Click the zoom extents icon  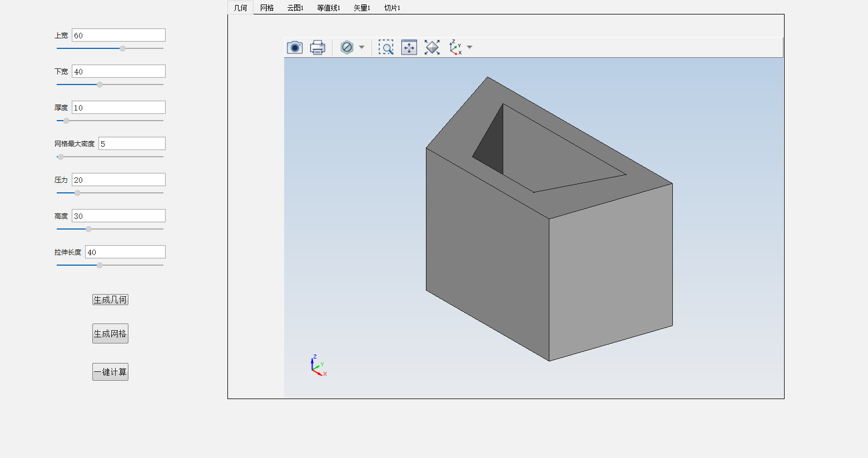(x=432, y=47)
